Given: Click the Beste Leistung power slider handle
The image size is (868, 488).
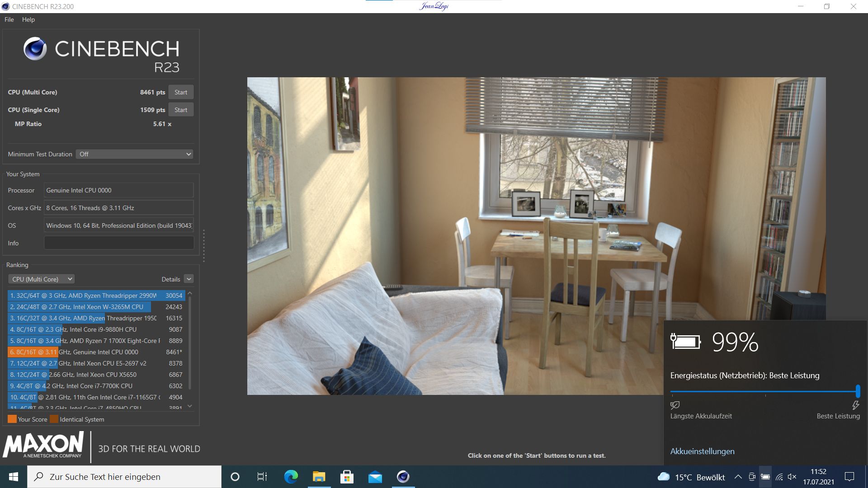Looking at the screenshot, I should (x=859, y=390).
